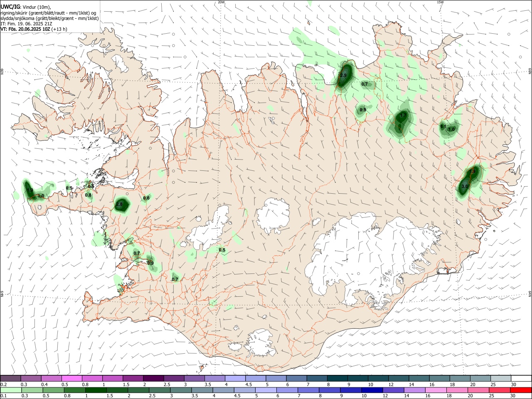Pick the bright pink 0.5–0.8 snow swatch
The image size is (532, 399).
[71, 378]
